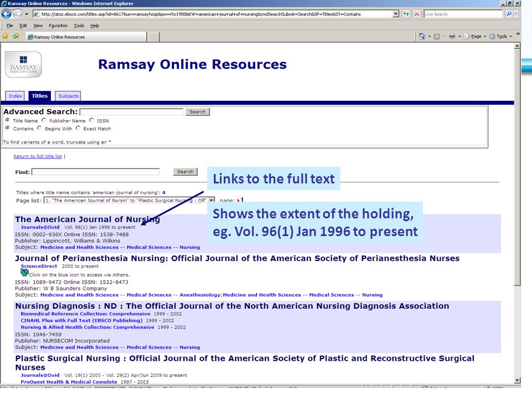Click the Live Search magnifier icon
Viewport: 532px width, 399px height.
[x=509, y=14]
